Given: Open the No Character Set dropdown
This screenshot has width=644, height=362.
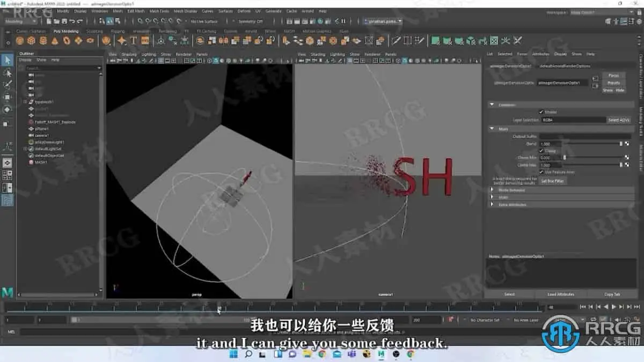Looking at the screenshot, I should [485, 320].
